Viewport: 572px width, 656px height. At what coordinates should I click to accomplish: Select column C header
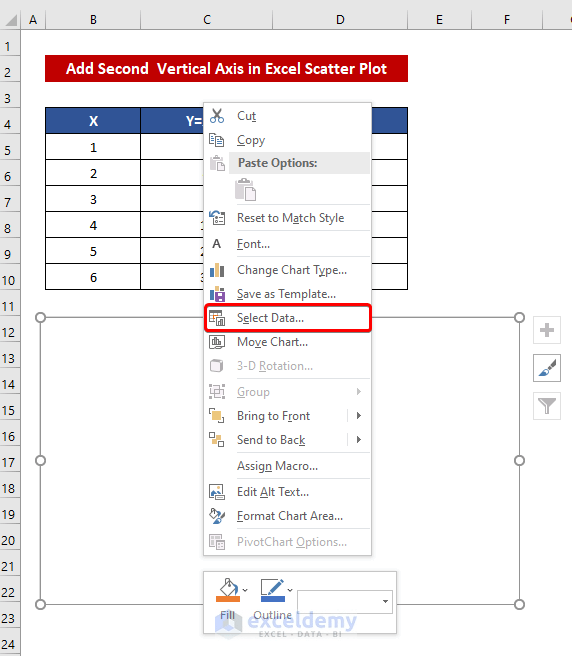click(207, 19)
